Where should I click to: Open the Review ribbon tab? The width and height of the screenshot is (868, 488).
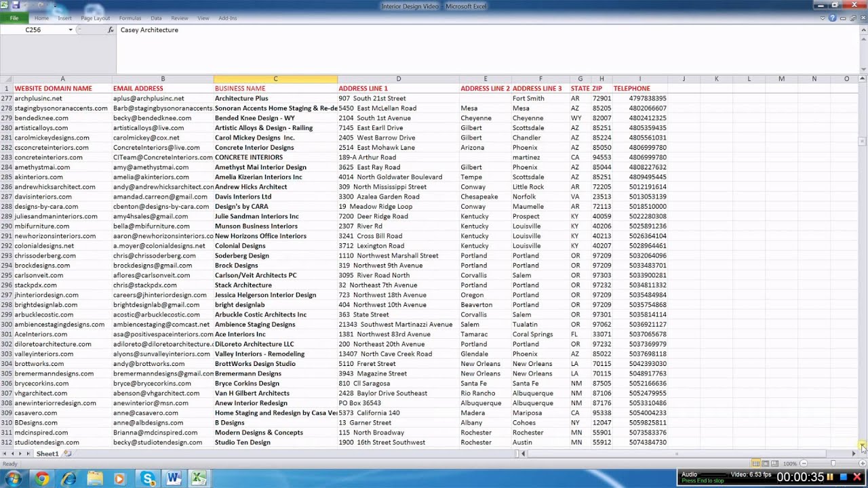(x=180, y=18)
